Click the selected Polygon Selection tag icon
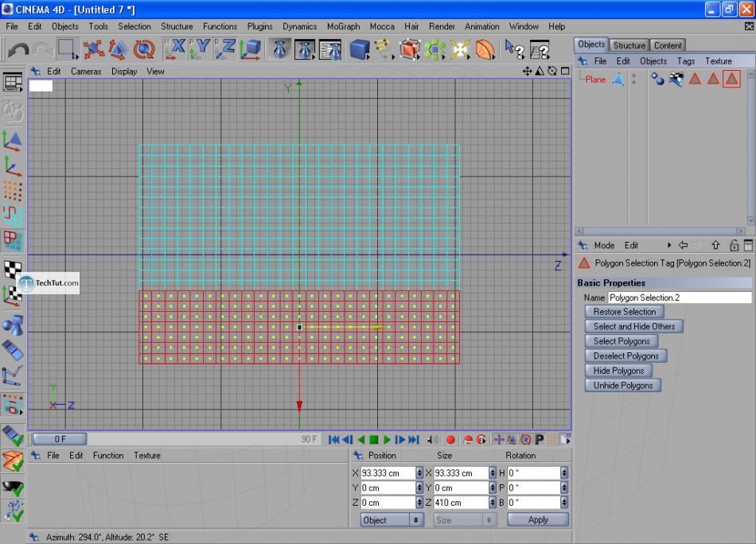Screen dimensions: 756x544 tap(731, 79)
